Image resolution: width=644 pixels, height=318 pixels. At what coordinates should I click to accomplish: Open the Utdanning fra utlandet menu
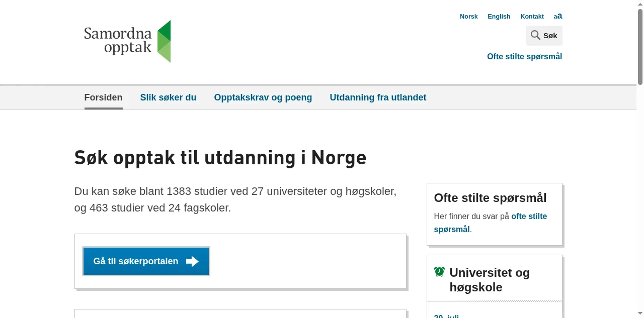[x=378, y=97]
